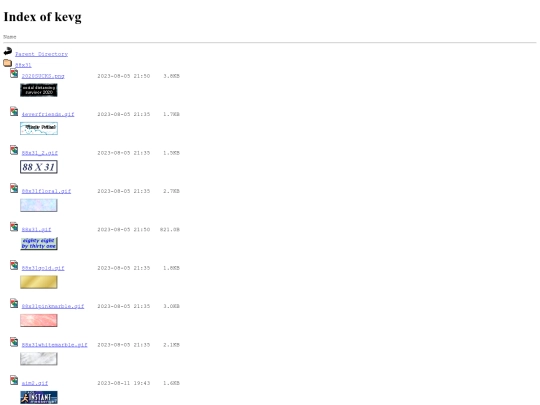Click the file icon beside aim2.gif

(x=14, y=380)
